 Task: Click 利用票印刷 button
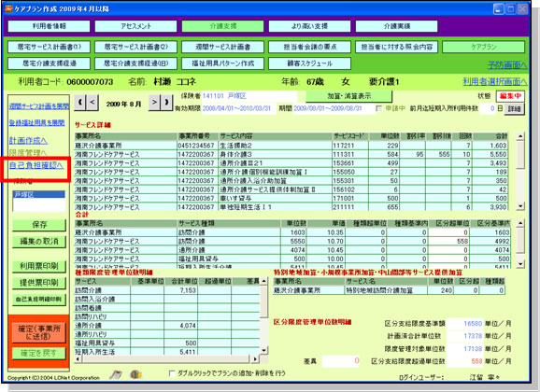coord(39,266)
